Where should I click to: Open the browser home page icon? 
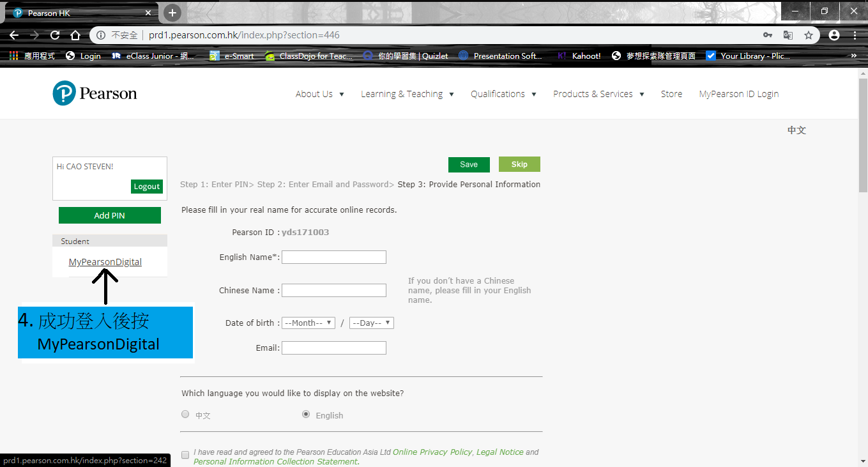(75, 35)
